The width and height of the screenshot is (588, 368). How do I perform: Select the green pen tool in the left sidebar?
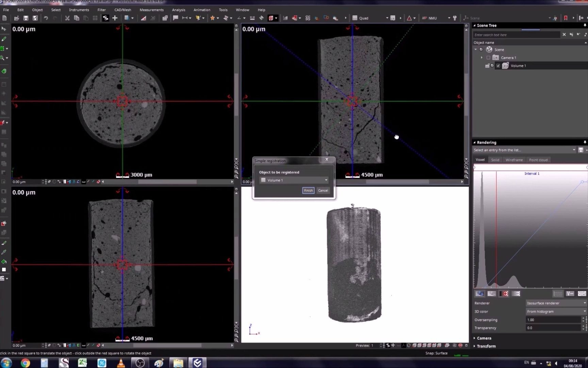4,39
